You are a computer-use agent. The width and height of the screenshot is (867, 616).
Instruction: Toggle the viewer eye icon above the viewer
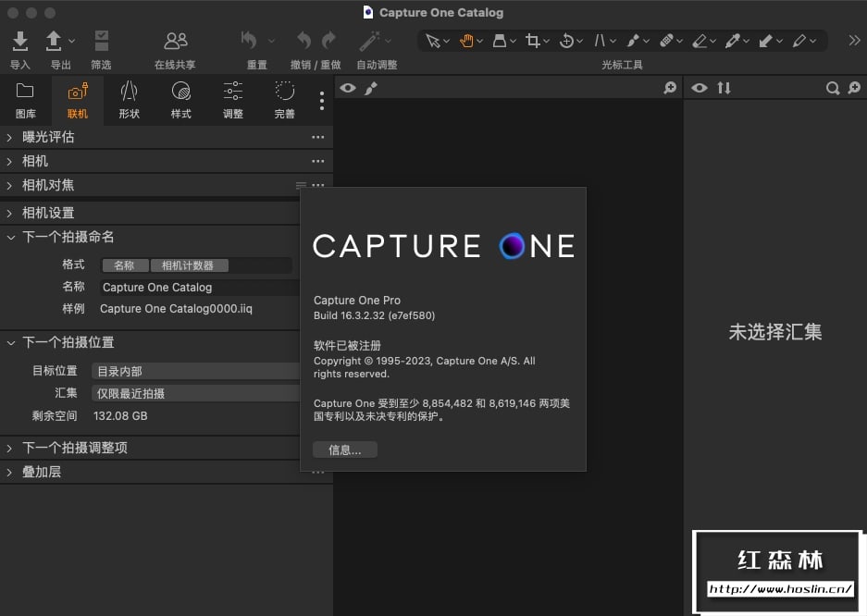[348, 88]
